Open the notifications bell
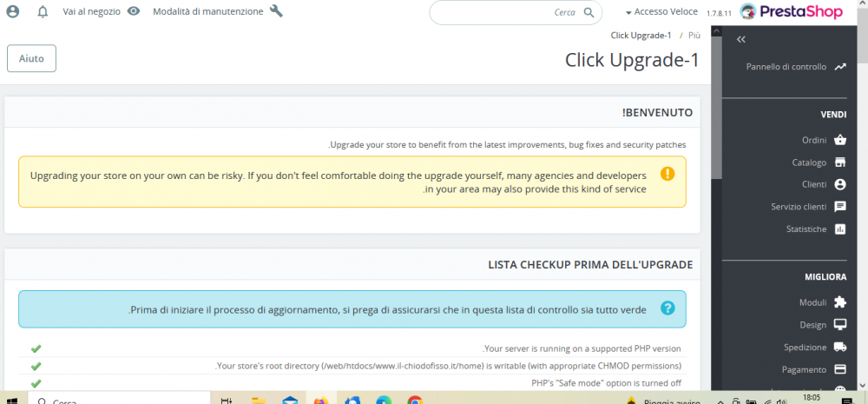Screen dimensions: 868x404 tap(43, 11)
